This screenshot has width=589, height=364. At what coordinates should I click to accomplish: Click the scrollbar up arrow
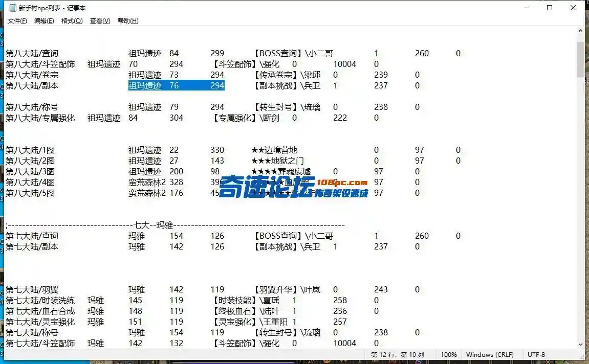click(x=580, y=31)
